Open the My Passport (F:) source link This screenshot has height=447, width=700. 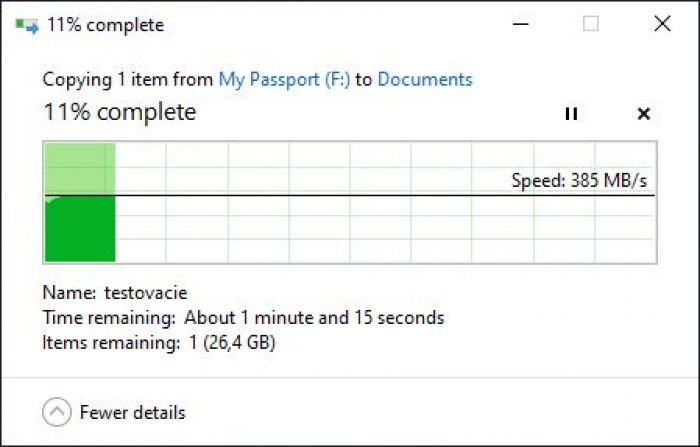point(284,79)
